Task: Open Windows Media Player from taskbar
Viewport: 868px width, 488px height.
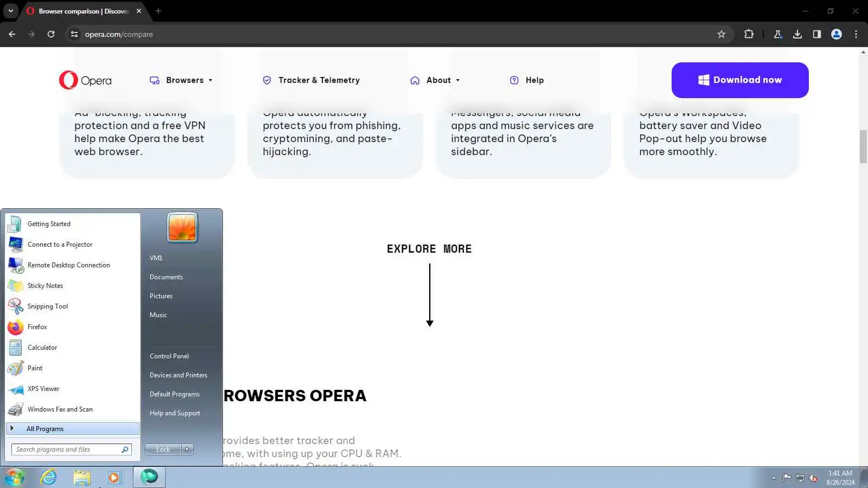Action: pyautogui.click(x=114, y=477)
